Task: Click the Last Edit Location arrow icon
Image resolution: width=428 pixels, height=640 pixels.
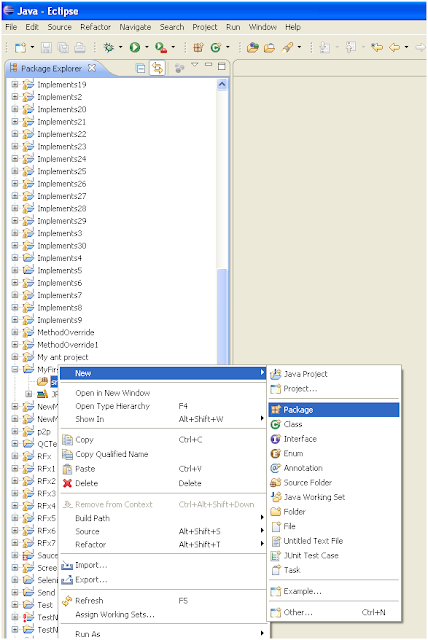Action: point(377,48)
